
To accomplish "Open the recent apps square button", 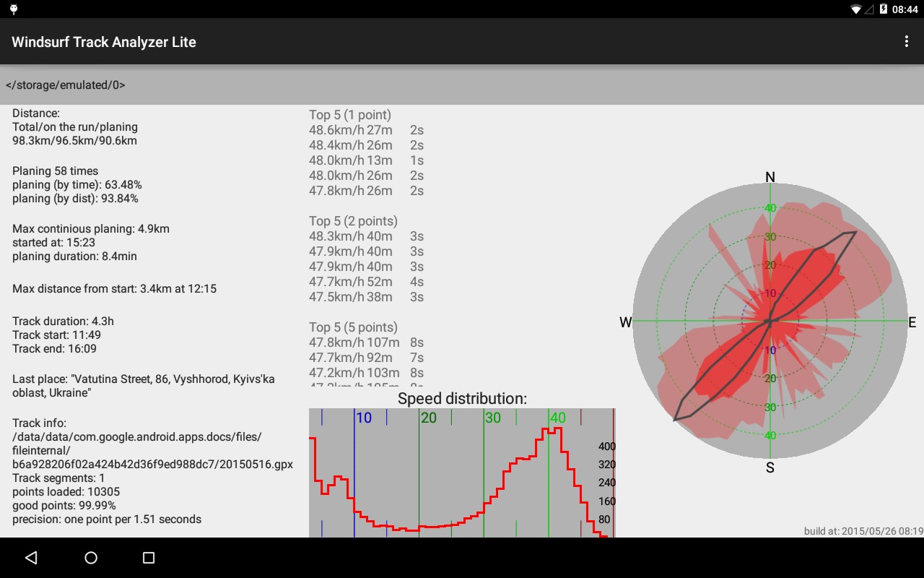I will point(149,558).
